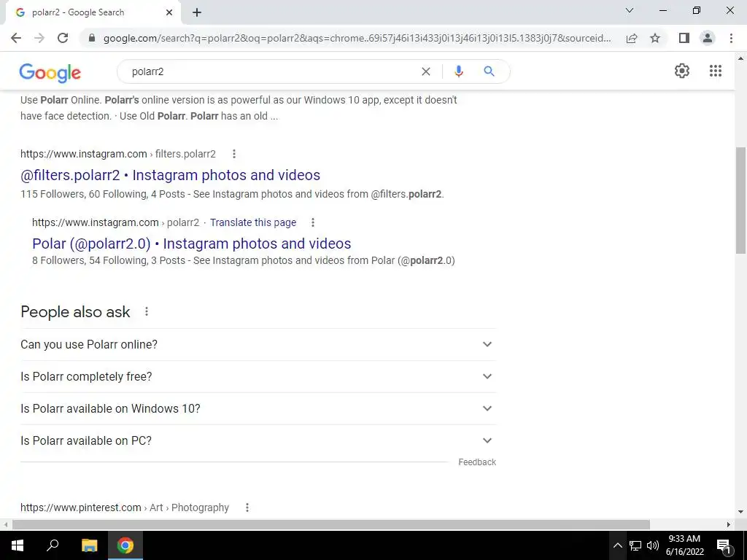Open more options for the polarr2.0 result
The image size is (747, 560).
[x=312, y=222]
